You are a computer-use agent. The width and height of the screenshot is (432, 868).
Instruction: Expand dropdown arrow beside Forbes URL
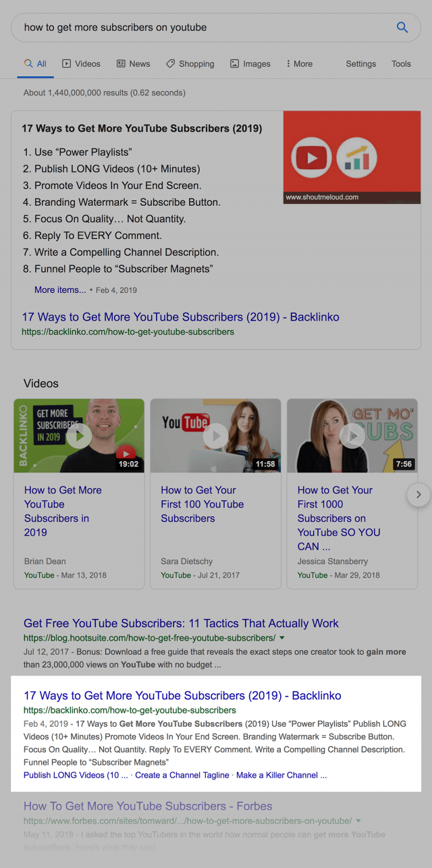(358, 821)
